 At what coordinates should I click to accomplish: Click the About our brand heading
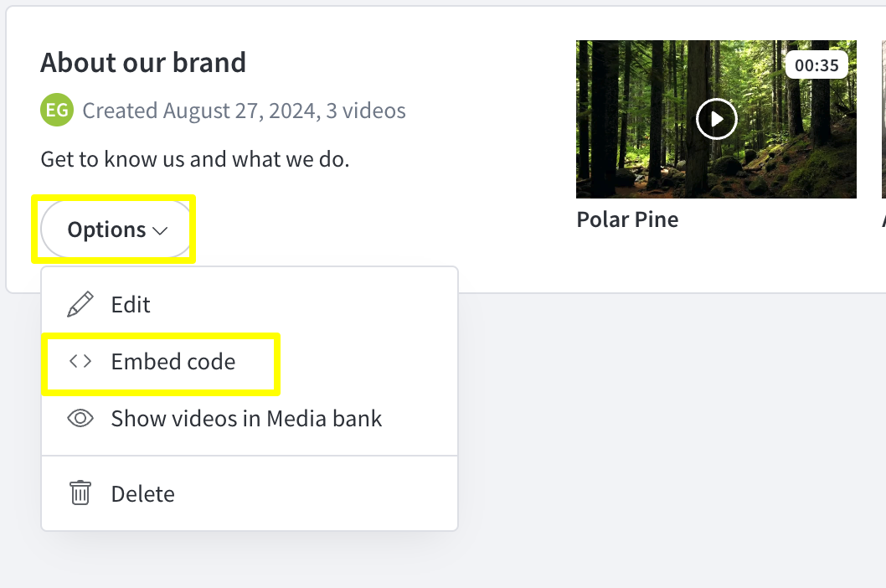[x=143, y=62]
